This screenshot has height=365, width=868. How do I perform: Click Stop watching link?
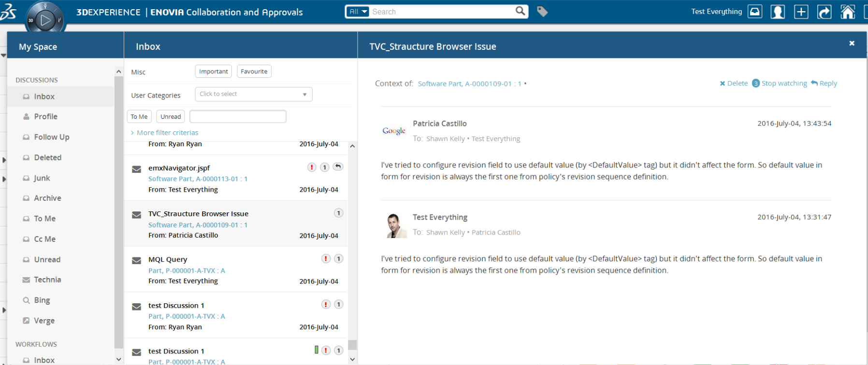tap(784, 84)
